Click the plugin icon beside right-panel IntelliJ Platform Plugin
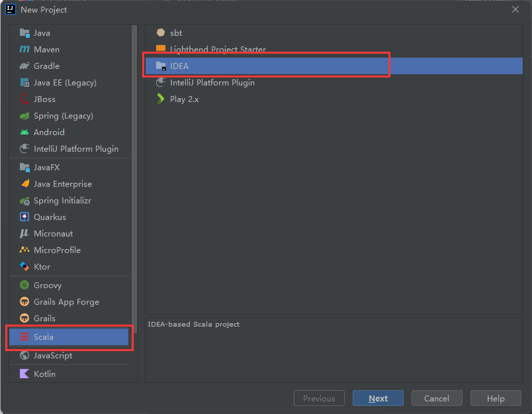Viewport: 532px width, 414px height. click(161, 82)
